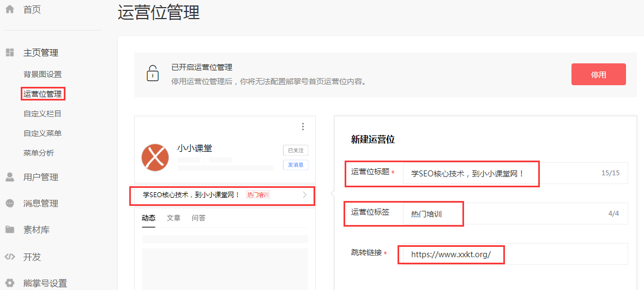
Task: Open 自定义菜单 page
Action: 43,133
